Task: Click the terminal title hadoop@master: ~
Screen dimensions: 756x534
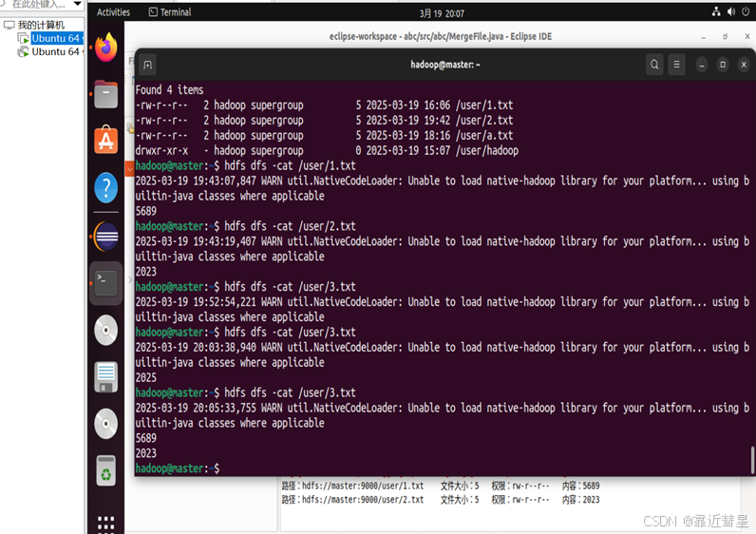Action: coord(445,65)
